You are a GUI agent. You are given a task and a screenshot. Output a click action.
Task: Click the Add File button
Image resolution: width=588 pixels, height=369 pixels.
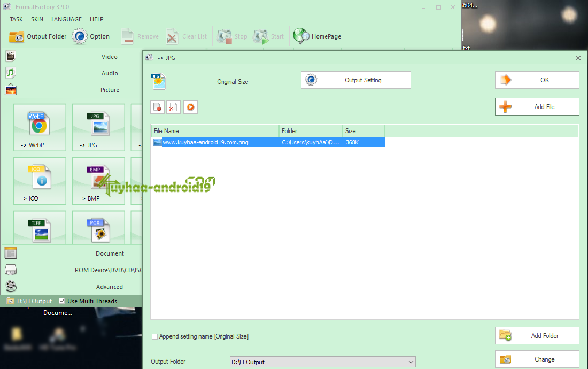(537, 107)
